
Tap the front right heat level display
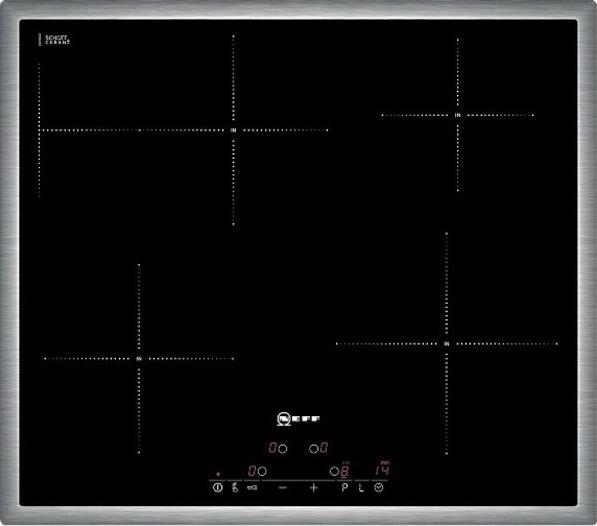(x=345, y=471)
